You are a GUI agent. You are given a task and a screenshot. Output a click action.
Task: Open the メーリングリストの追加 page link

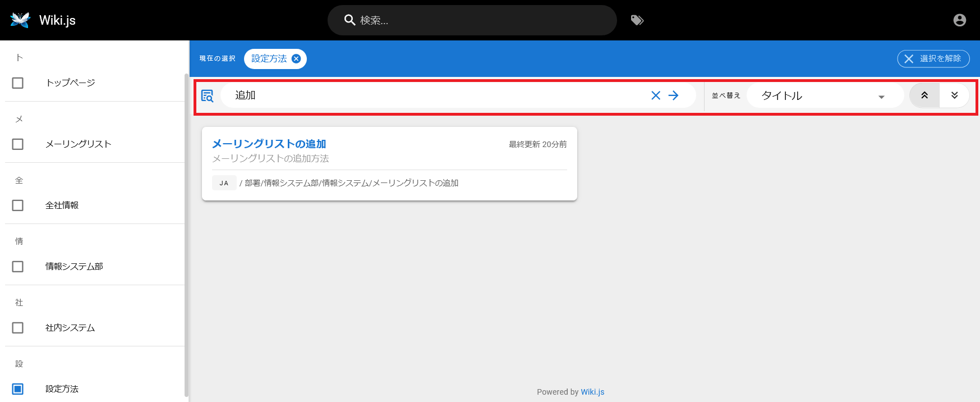(x=269, y=144)
